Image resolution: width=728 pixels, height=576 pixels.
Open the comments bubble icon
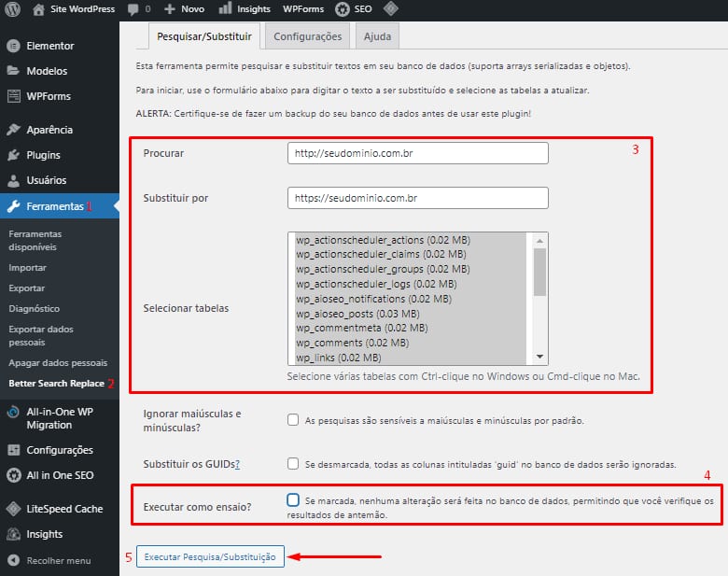133,9
